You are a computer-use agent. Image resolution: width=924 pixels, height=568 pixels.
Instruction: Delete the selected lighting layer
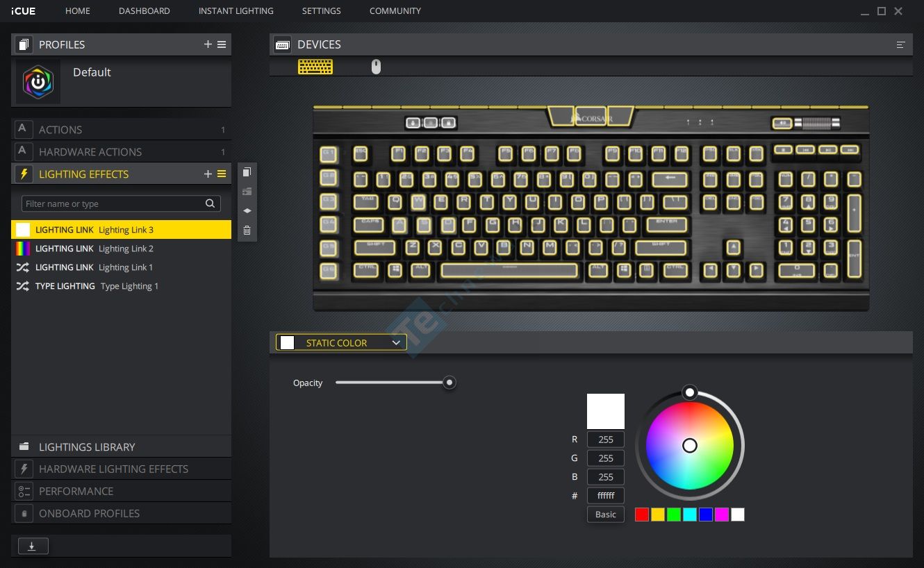247,231
